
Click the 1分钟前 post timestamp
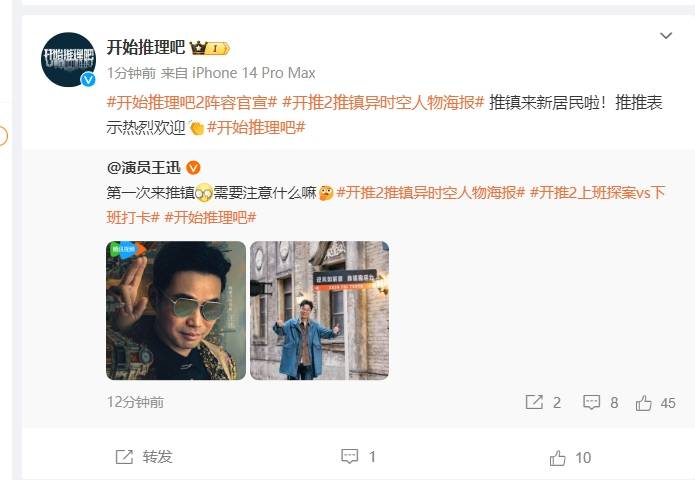pos(131,73)
